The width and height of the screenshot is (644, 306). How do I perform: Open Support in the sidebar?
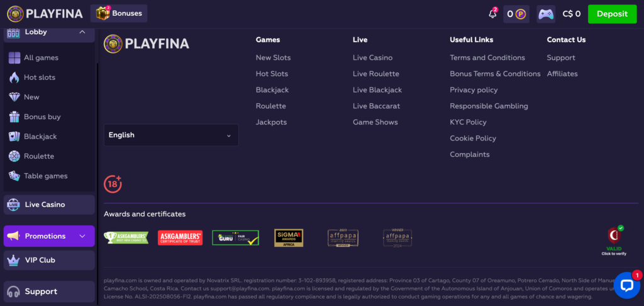(49, 292)
